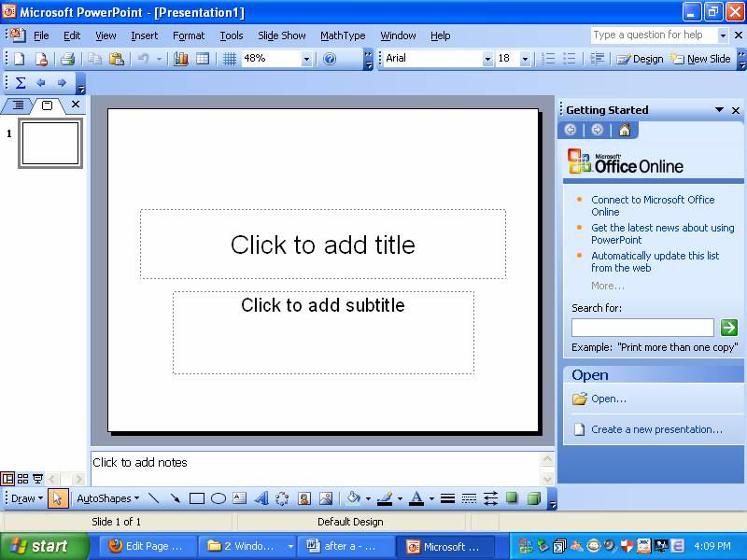Insert a table using toolbar icon

203,59
